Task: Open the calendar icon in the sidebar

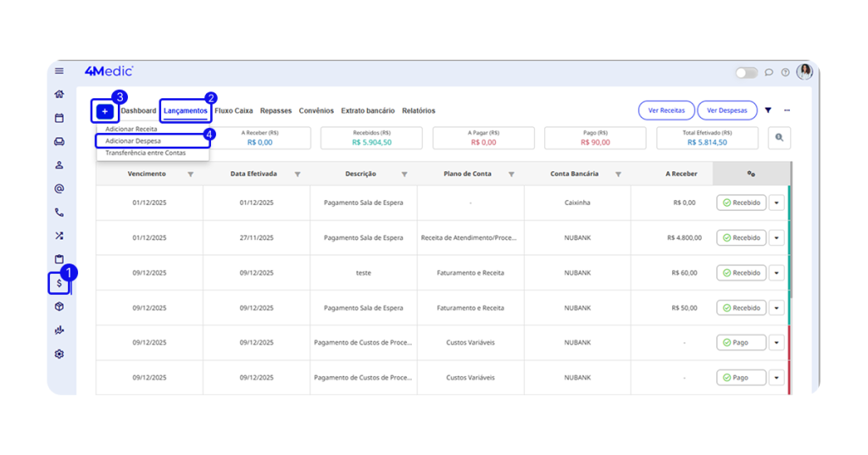Action: click(59, 118)
